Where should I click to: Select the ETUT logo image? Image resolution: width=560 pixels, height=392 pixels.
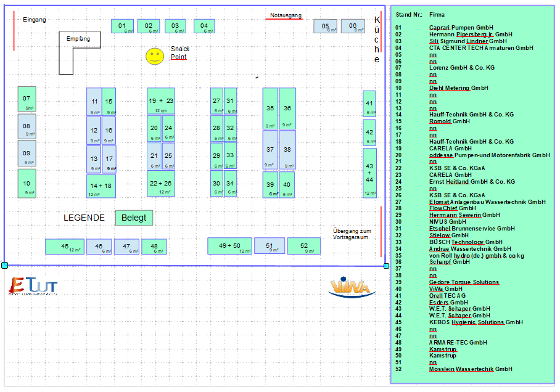point(33,287)
